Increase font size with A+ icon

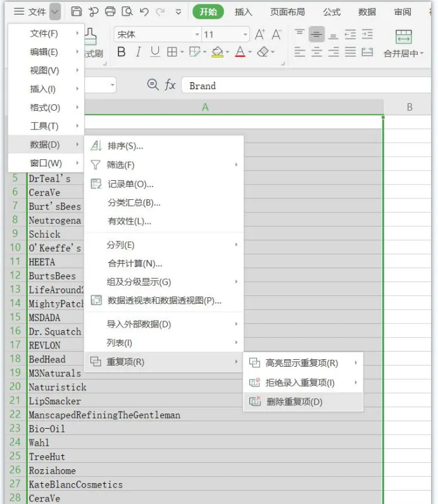tap(260, 34)
